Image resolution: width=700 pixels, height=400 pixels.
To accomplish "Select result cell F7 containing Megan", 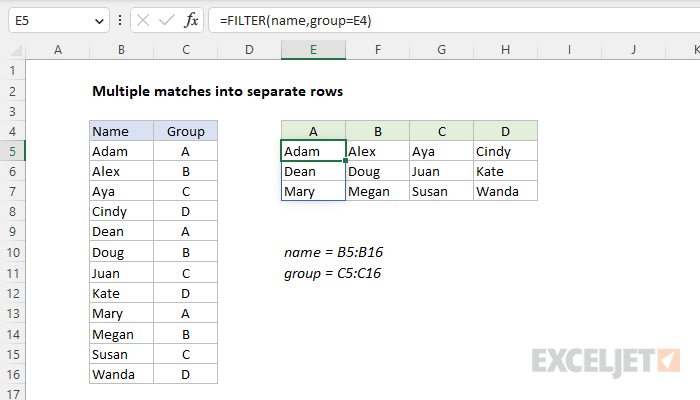I will pyautogui.click(x=378, y=192).
